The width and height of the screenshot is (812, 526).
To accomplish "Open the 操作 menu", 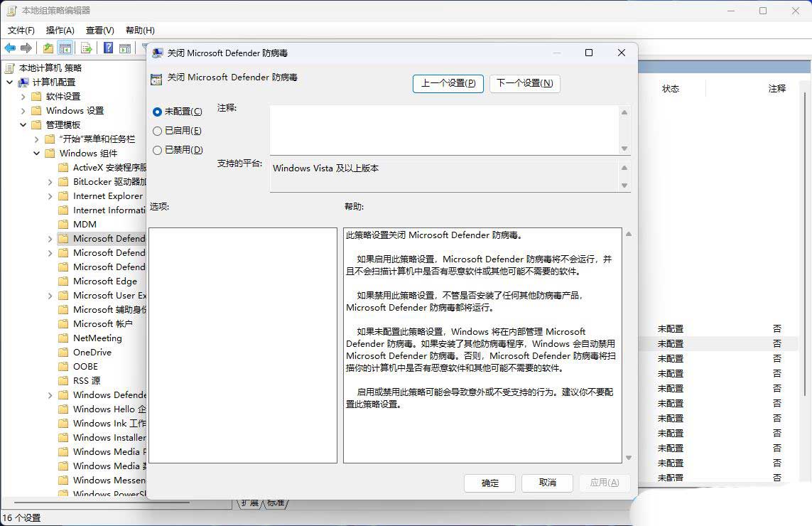I will click(61, 30).
